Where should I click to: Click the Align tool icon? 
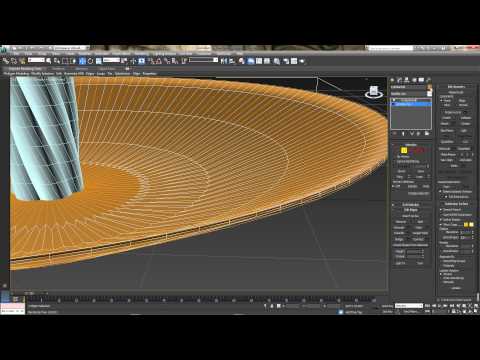[232, 61]
